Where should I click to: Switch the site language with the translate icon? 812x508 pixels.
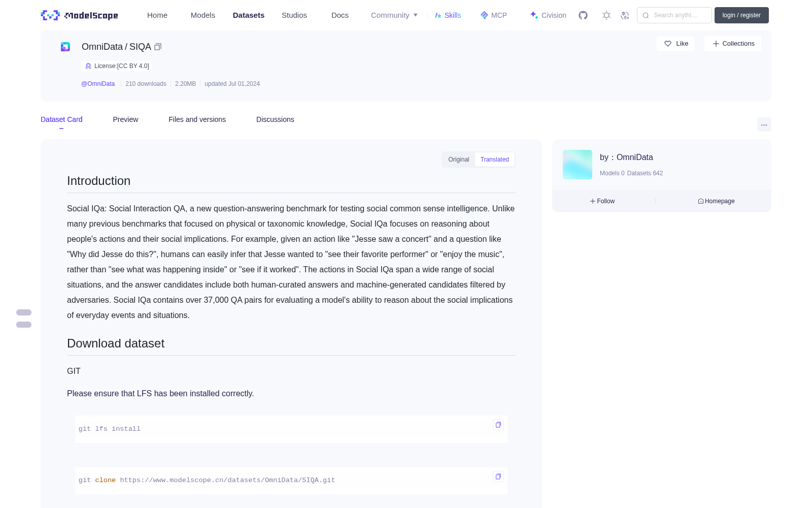625,15
